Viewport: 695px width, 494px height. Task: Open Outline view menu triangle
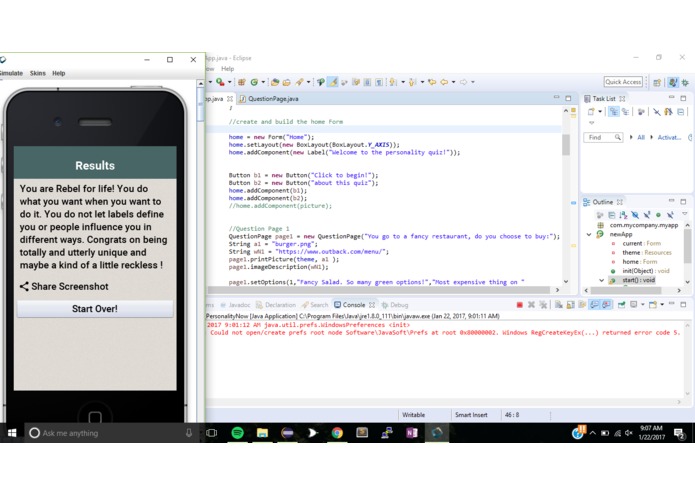[685, 214]
